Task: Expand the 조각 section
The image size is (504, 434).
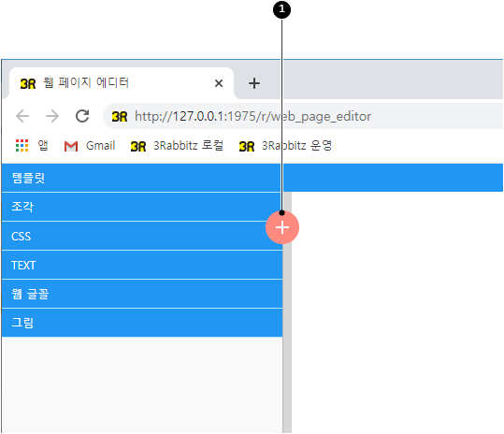Action: click(x=142, y=207)
